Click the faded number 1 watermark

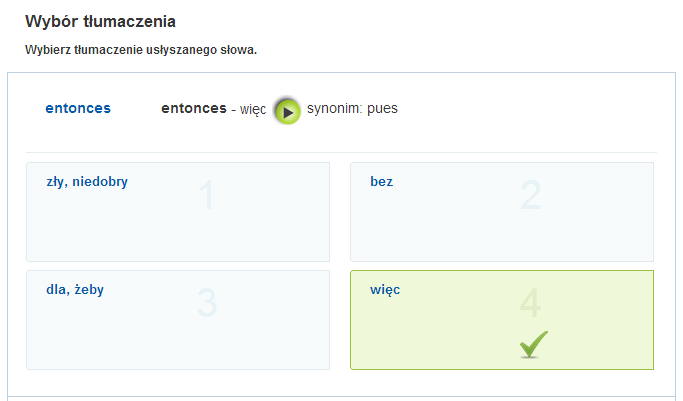pyautogui.click(x=207, y=196)
